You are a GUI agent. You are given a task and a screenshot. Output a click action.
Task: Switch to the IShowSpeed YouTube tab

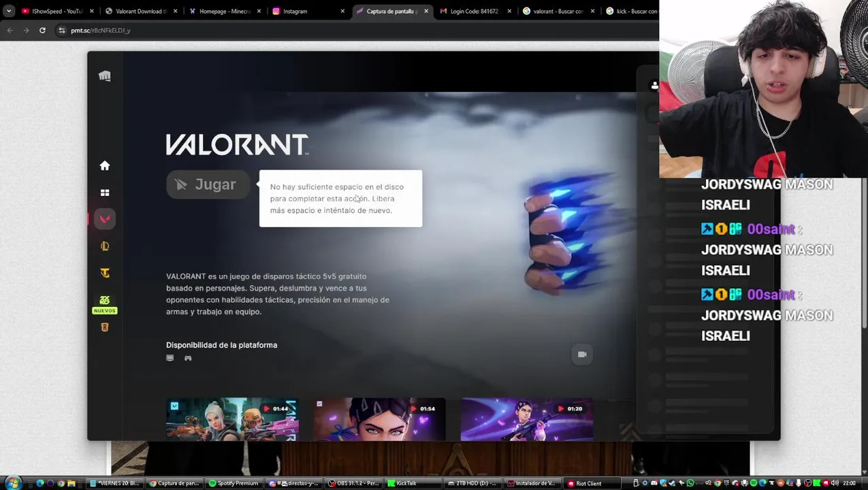pos(57,11)
